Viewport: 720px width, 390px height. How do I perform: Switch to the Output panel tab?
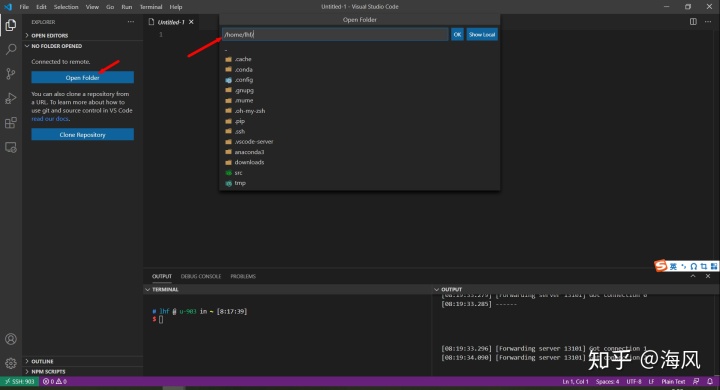162,276
